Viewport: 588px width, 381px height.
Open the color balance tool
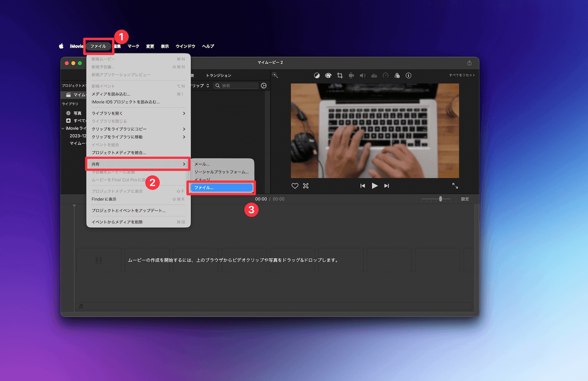pos(317,75)
